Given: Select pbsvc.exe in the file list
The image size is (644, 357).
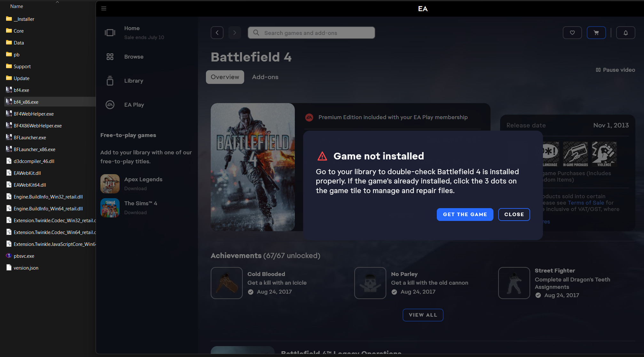Looking at the screenshot, I should point(24,256).
